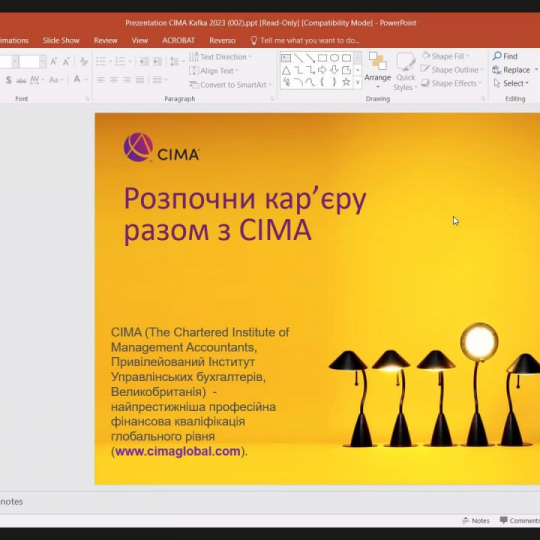Increase font size with the larger A
This screenshot has width=540, height=540.
tap(53, 62)
